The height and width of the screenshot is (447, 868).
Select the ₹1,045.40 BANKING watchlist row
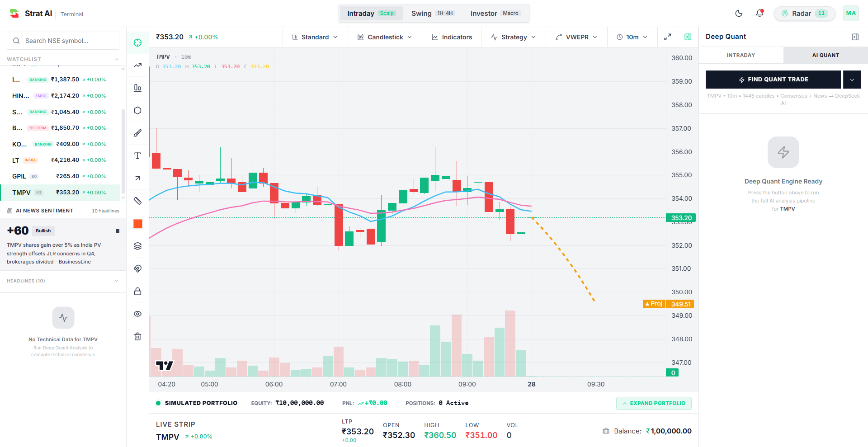tap(60, 112)
